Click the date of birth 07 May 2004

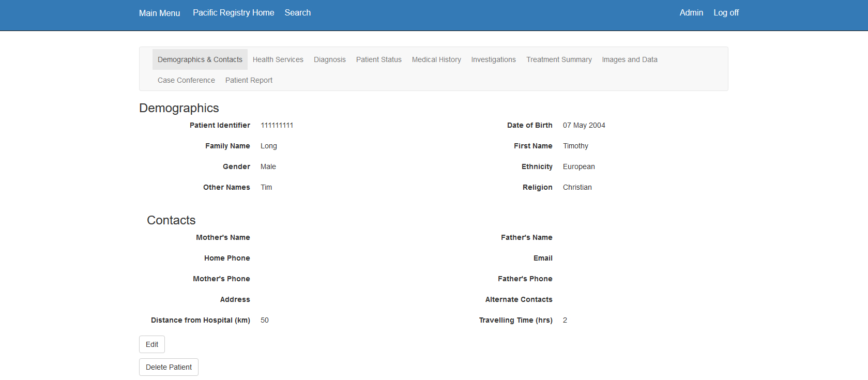pyautogui.click(x=584, y=125)
